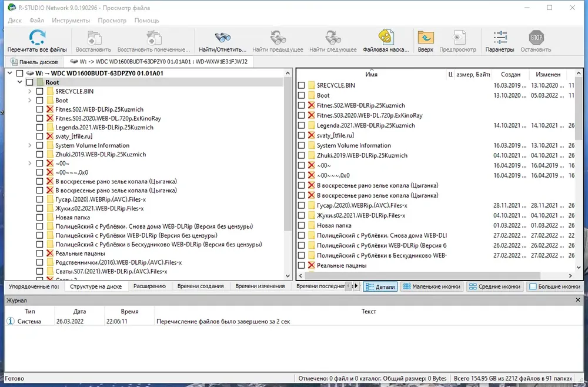
Task: Click folder icon of $RECYCLE.BIN in right list
Action: click(x=311, y=85)
